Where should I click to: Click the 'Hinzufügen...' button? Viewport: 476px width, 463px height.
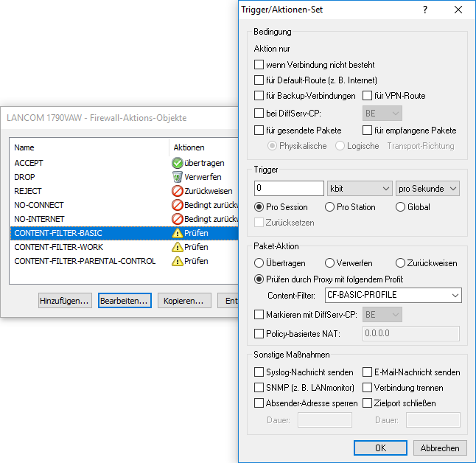pos(66,301)
